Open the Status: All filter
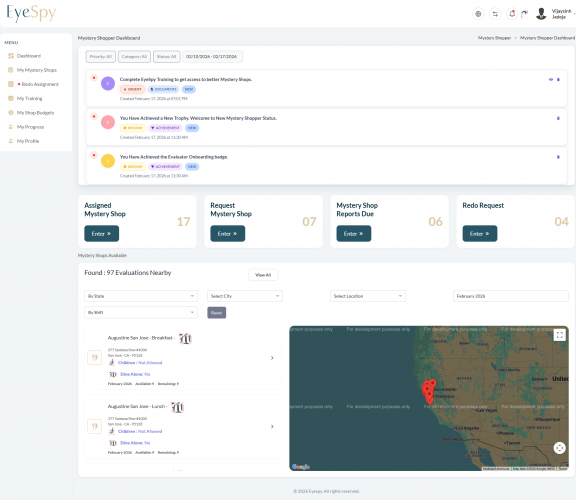Viewport: 576px width, 500px height. (166, 57)
